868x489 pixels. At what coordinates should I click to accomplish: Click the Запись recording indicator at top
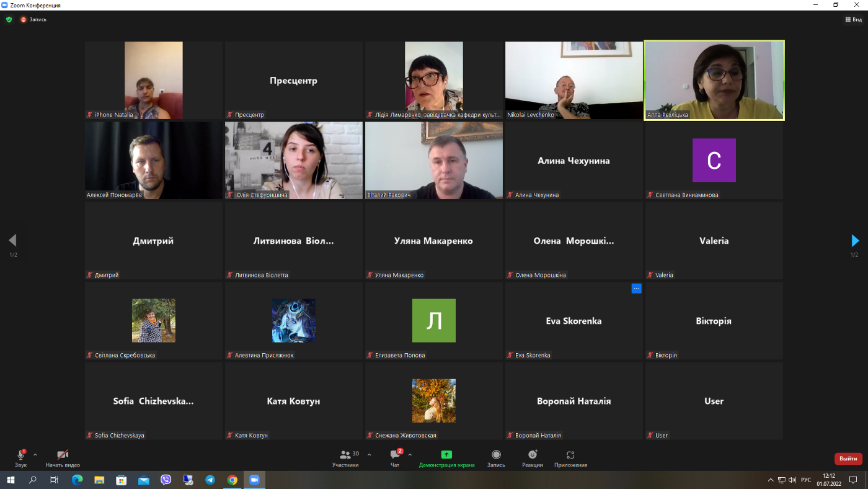tap(33, 19)
